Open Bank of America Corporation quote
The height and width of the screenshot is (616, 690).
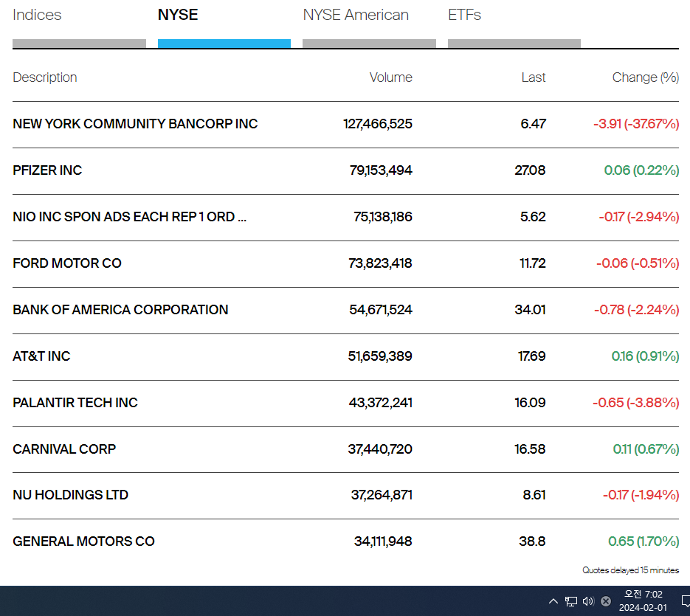pyautogui.click(x=120, y=310)
